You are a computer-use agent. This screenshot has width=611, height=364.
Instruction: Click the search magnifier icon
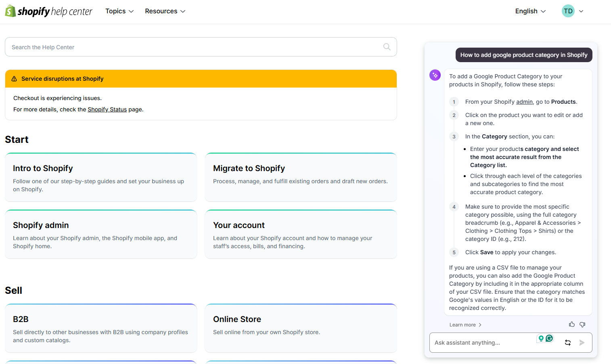(387, 47)
